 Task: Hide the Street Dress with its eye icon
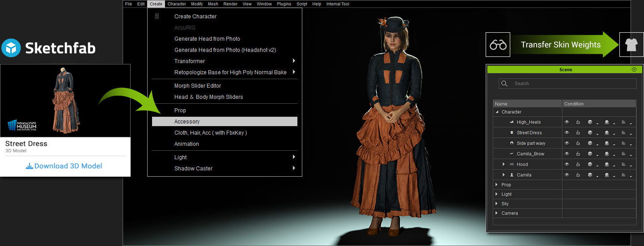click(567, 133)
